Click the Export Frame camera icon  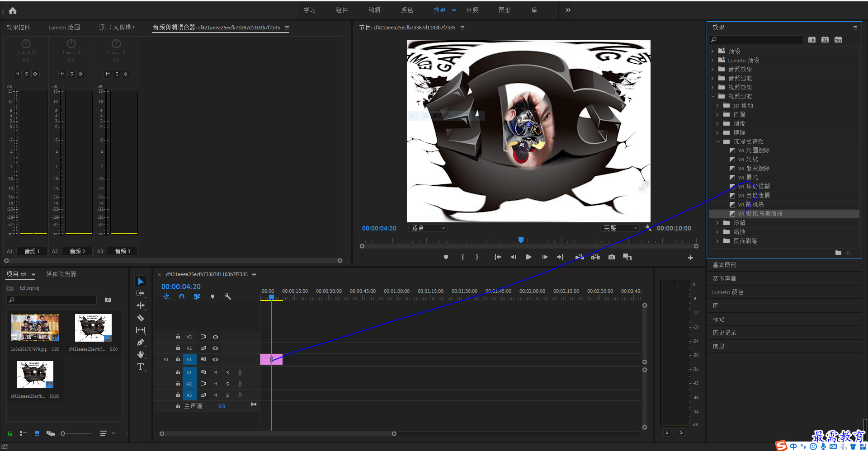coord(612,257)
